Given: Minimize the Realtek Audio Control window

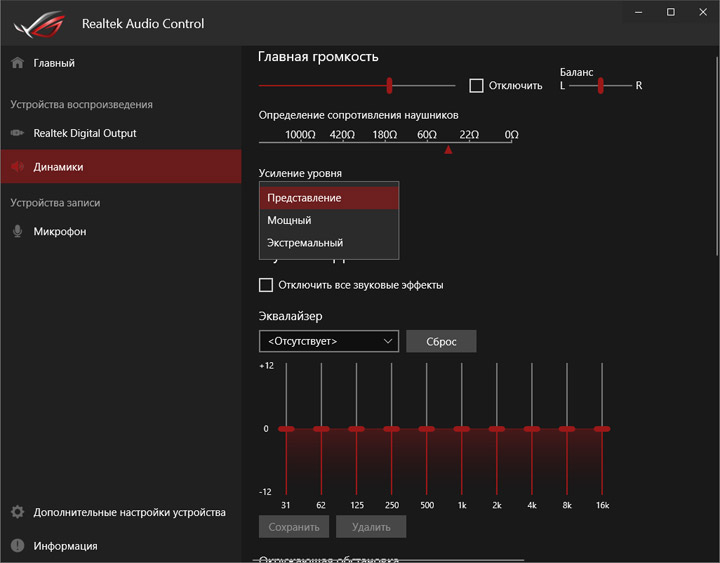Looking at the screenshot, I should tap(638, 12).
